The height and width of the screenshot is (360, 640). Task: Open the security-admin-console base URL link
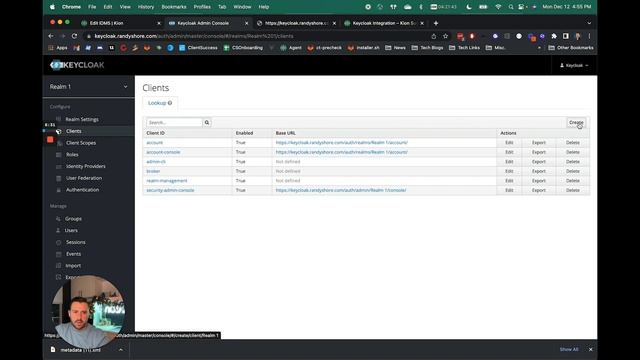(x=341, y=190)
